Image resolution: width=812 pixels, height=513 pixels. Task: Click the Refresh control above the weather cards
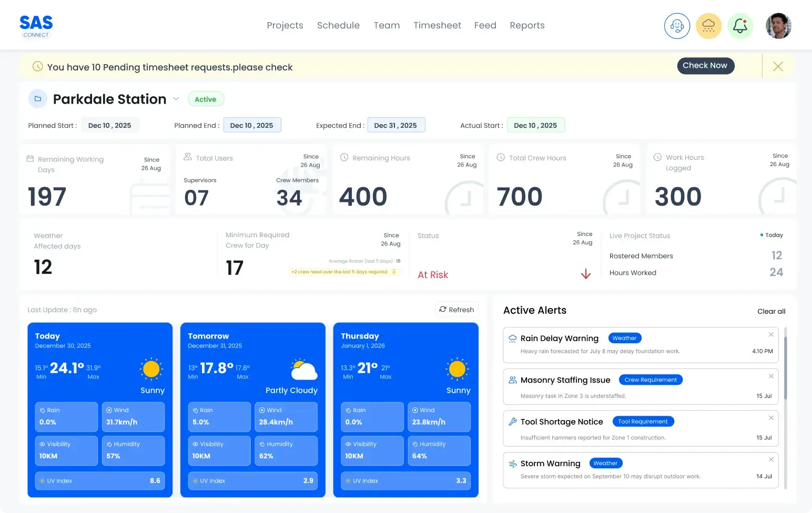pos(456,310)
